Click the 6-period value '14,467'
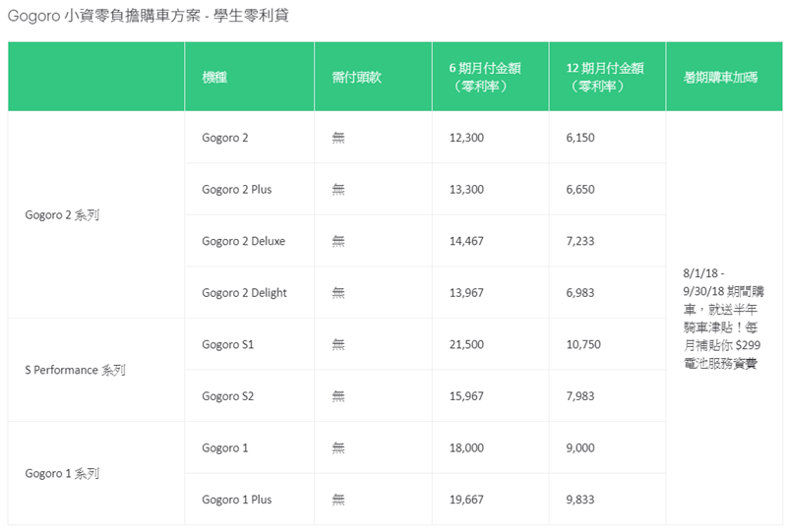787x532 pixels. pos(466,241)
